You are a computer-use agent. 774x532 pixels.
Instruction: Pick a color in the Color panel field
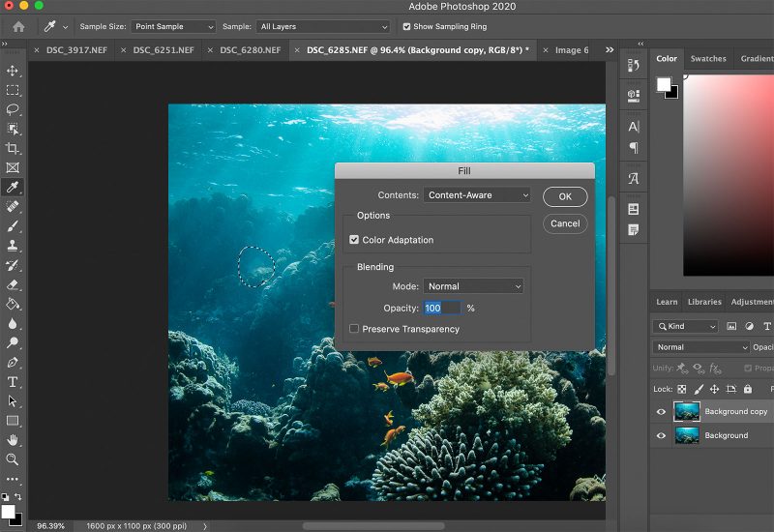729,175
